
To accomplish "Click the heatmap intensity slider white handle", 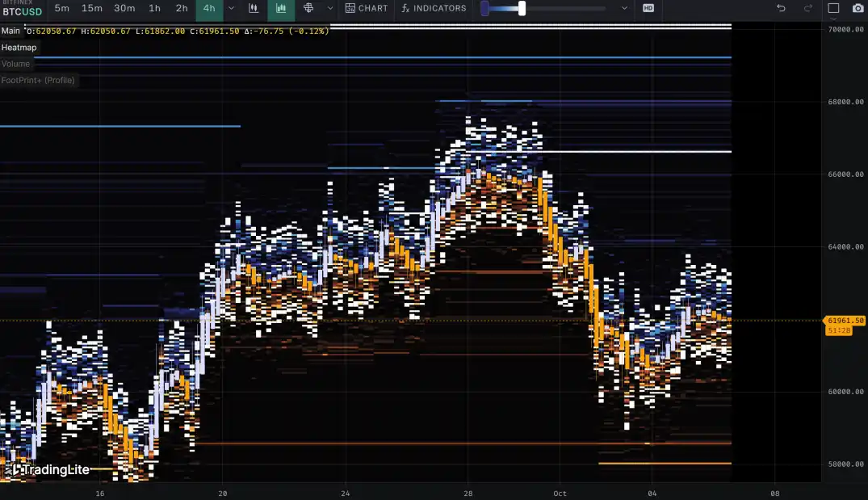I will coord(522,8).
